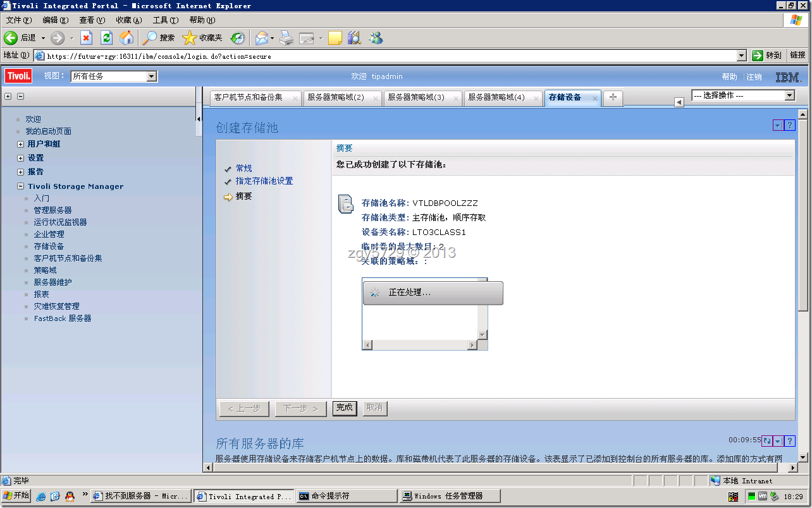Collapse Tivoli Storage Manager tree node
The image size is (812, 508).
(x=21, y=186)
